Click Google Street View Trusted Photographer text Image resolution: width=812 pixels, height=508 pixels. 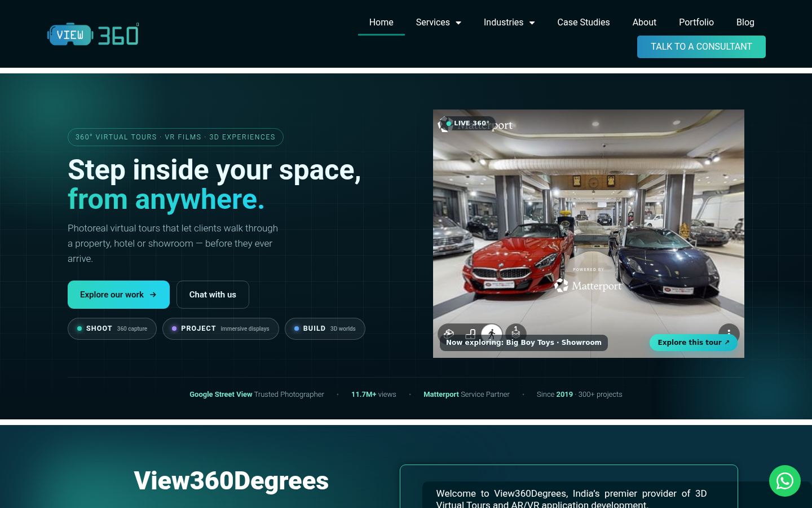click(257, 395)
